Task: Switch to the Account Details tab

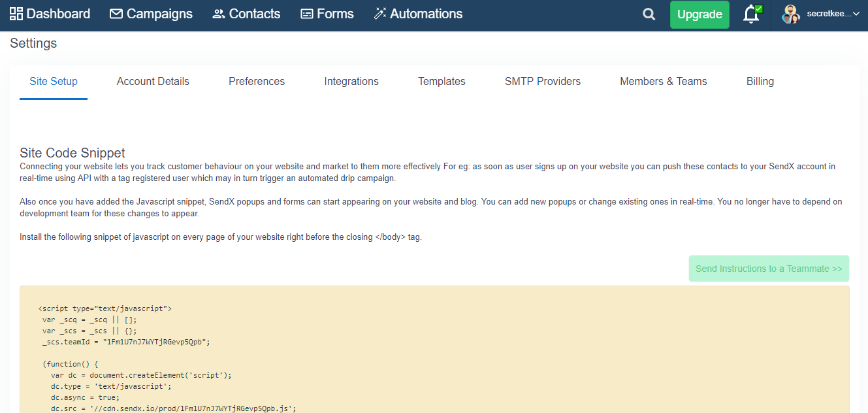Action: (x=153, y=82)
